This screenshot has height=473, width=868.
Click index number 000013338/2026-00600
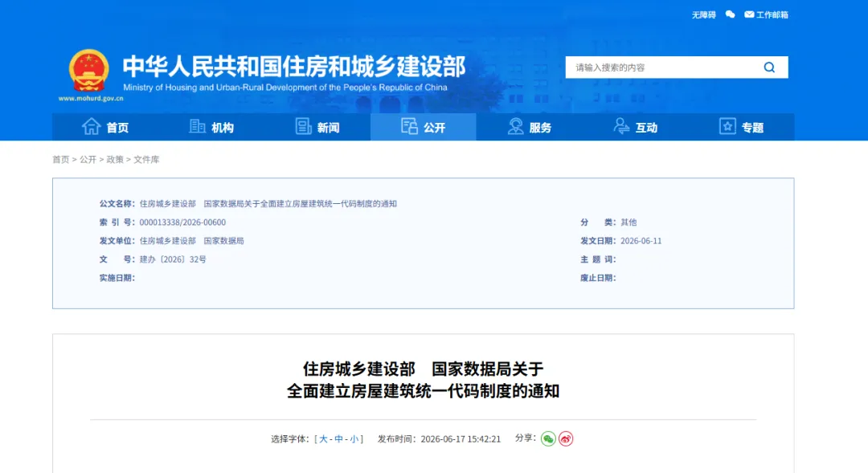(x=182, y=222)
